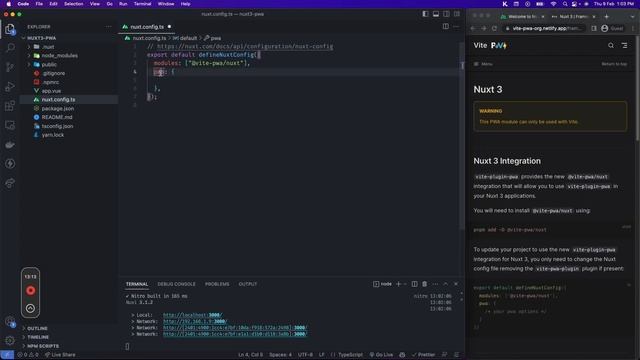This screenshot has width=640, height=360.
Task: Open the Search view in activity bar
Action: [x=10, y=48]
